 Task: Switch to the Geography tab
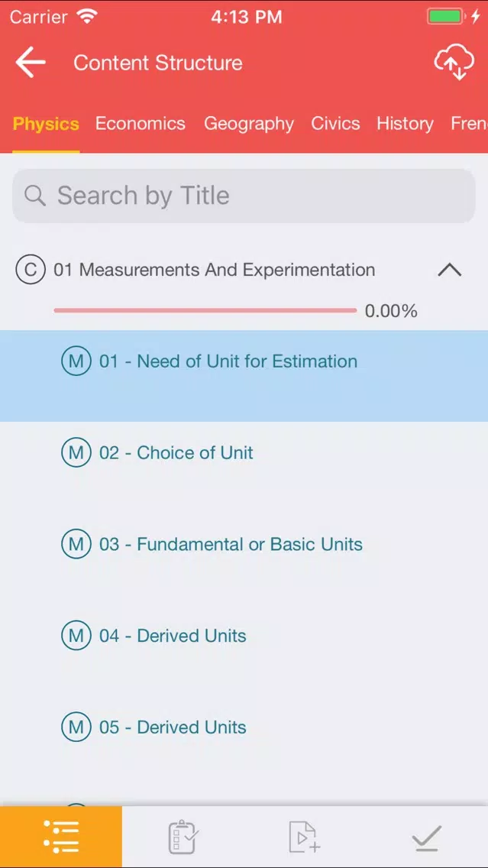pyautogui.click(x=248, y=124)
